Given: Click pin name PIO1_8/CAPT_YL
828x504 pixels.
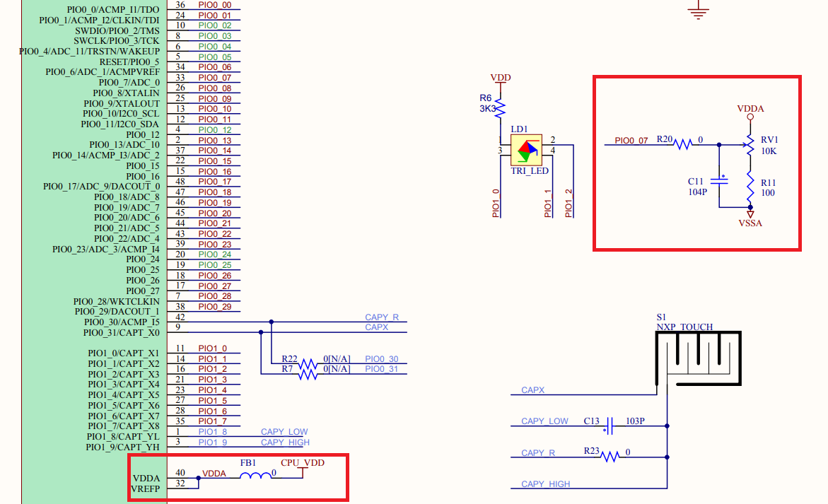Looking at the screenshot, I should click(123, 436).
